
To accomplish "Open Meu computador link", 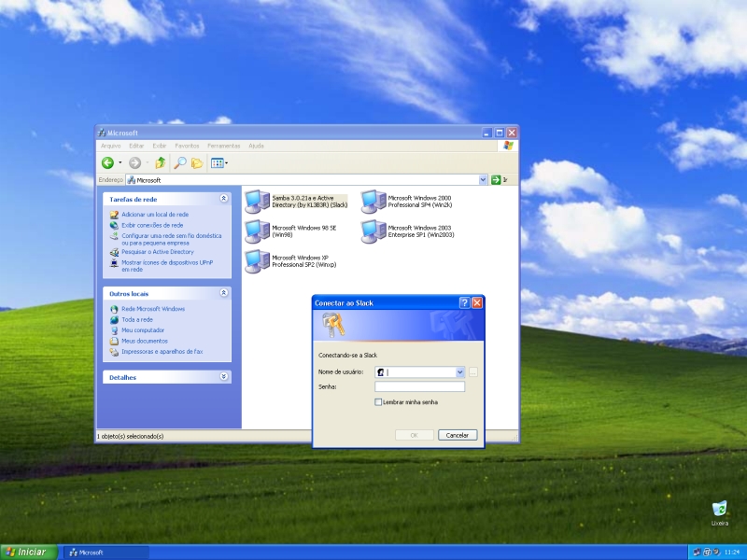I will [x=143, y=330].
